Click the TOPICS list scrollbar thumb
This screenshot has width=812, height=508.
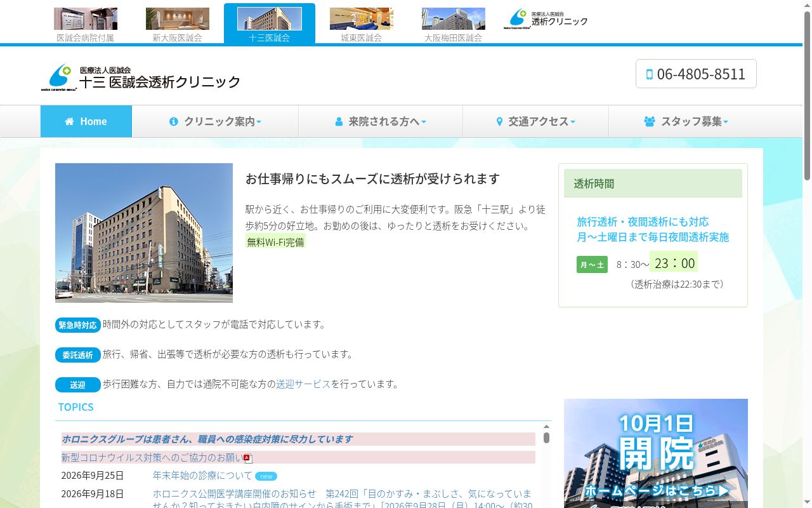click(546, 438)
